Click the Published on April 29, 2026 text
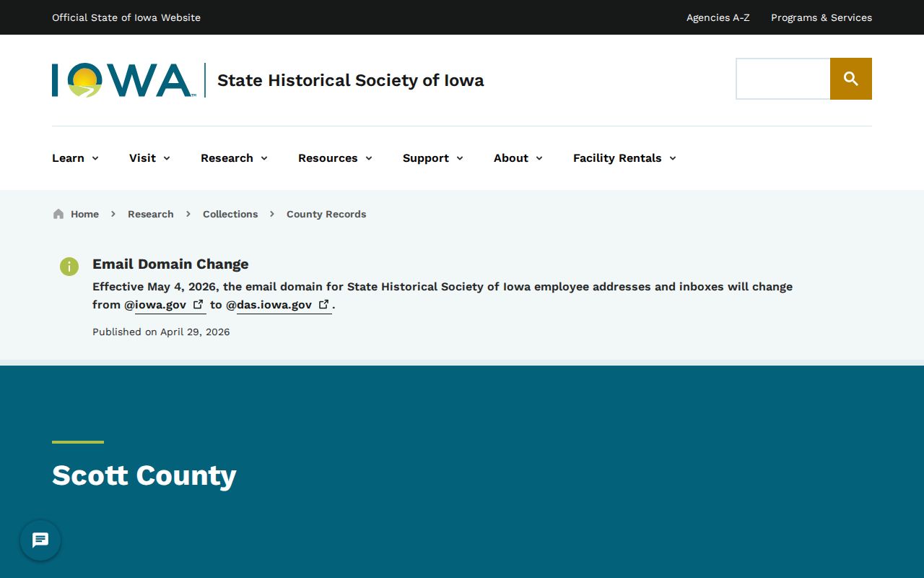This screenshot has width=924, height=578. (161, 332)
